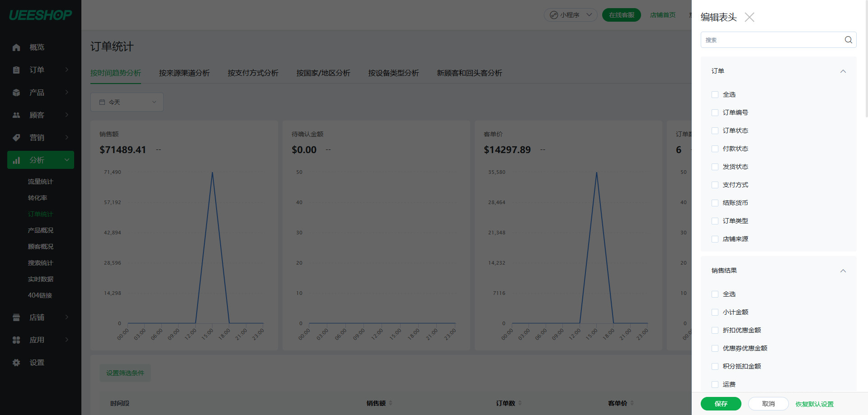Image resolution: width=868 pixels, height=415 pixels.
Task: Click the 恢复默认设置 link
Action: pos(814,404)
